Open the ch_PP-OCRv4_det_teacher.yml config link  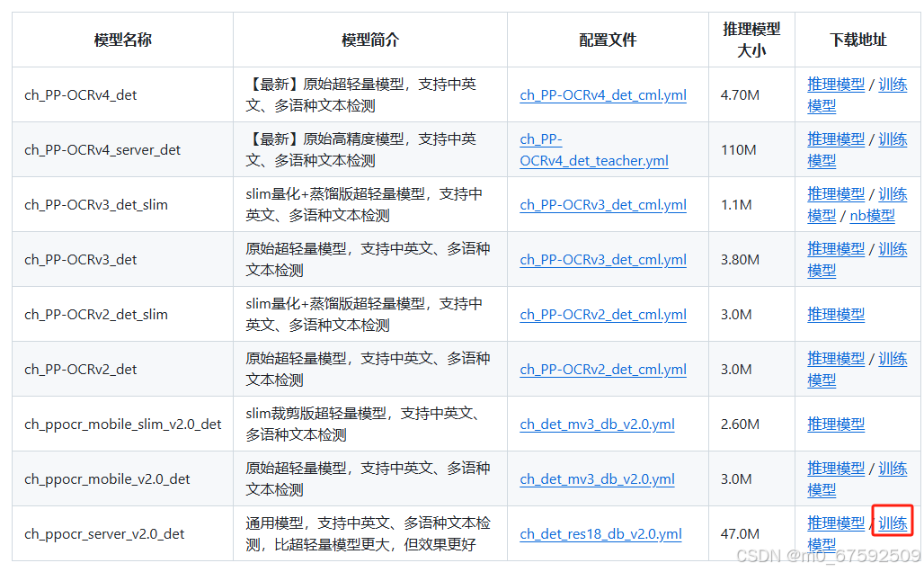[x=594, y=150]
